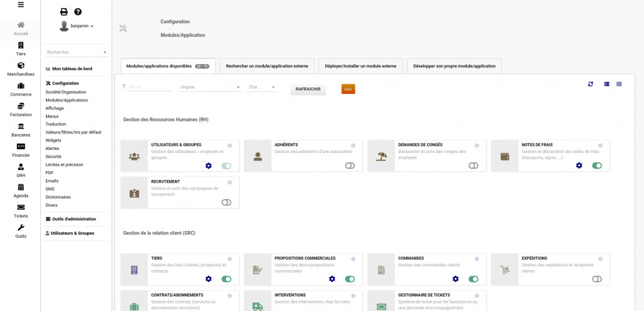Open the help question mark icon
The image size is (644, 311).
(78, 12)
